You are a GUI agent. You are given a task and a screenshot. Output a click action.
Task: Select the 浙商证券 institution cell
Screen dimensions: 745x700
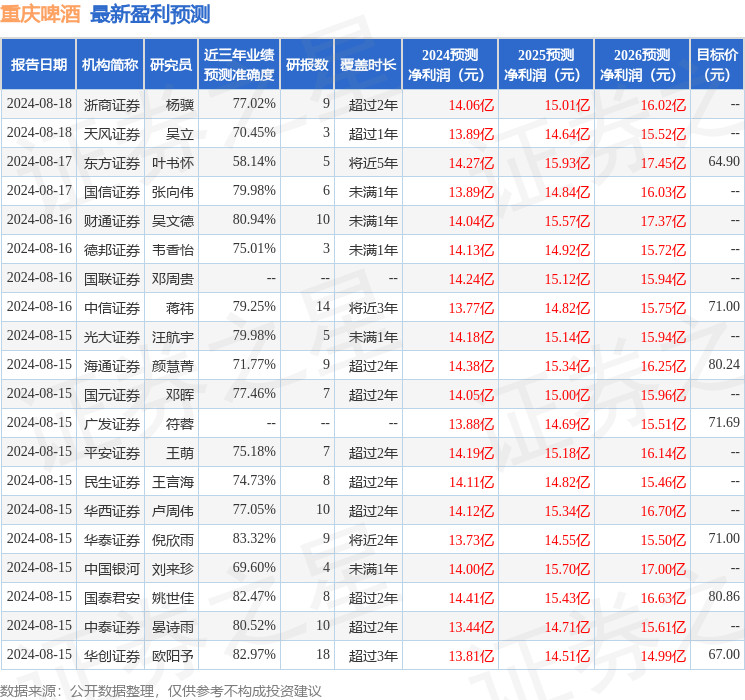112,105
